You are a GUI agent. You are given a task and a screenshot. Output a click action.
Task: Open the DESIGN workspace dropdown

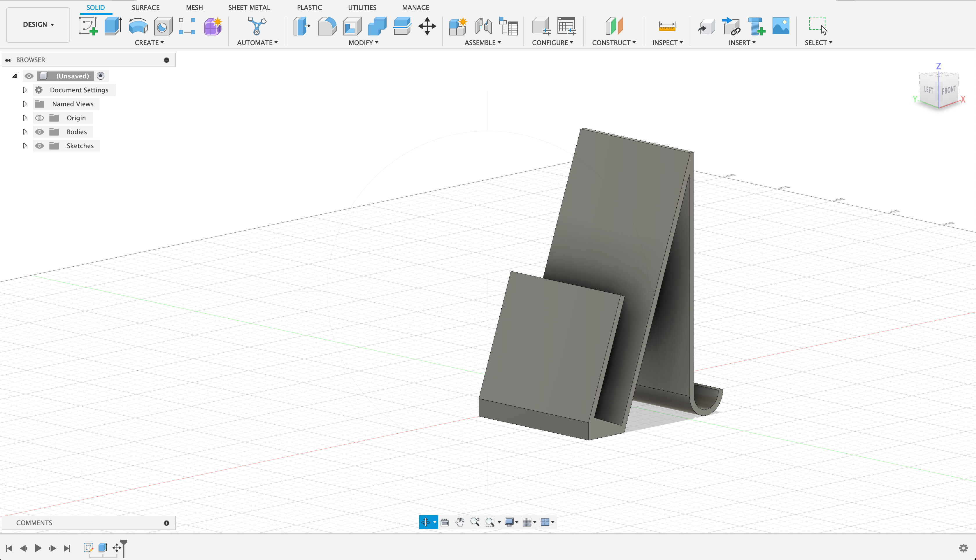[x=38, y=25]
